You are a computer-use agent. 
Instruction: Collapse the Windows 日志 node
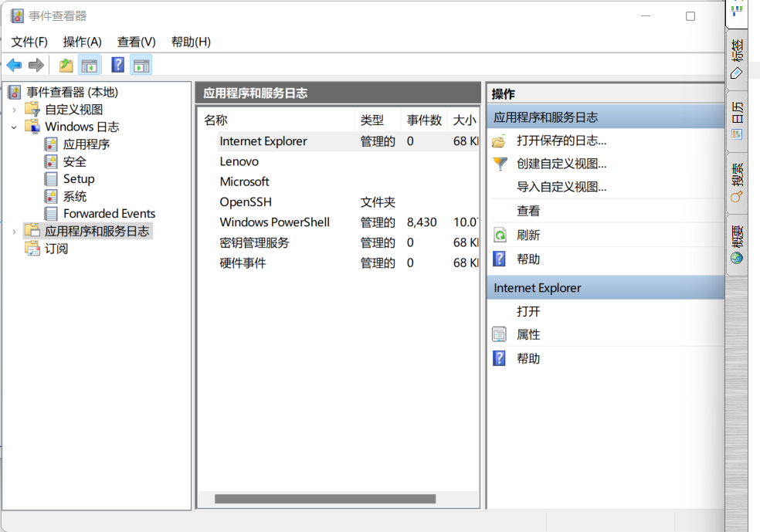click(x=14, y=127)
